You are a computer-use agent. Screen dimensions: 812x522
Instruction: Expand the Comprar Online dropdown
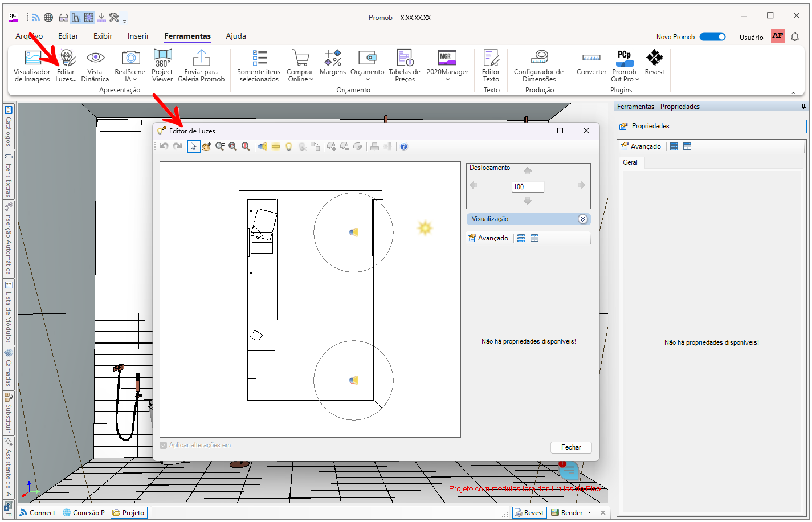tap(300, 66)
